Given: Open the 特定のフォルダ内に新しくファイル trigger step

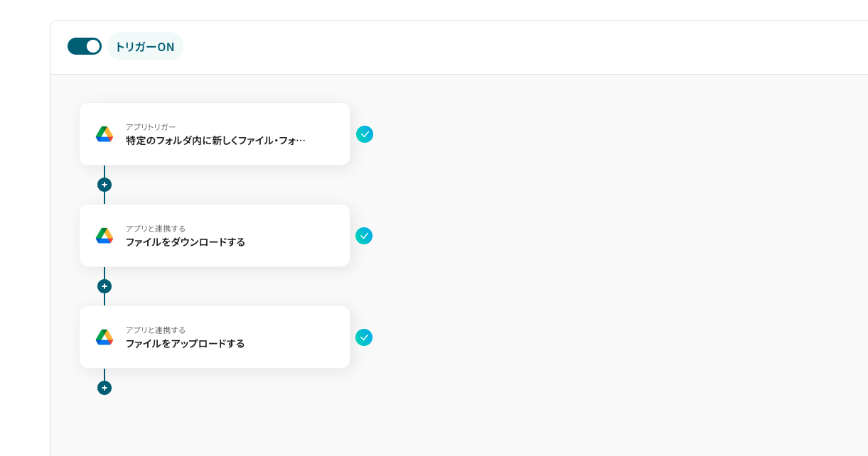Looking at the screenshot, I should 215,141.
